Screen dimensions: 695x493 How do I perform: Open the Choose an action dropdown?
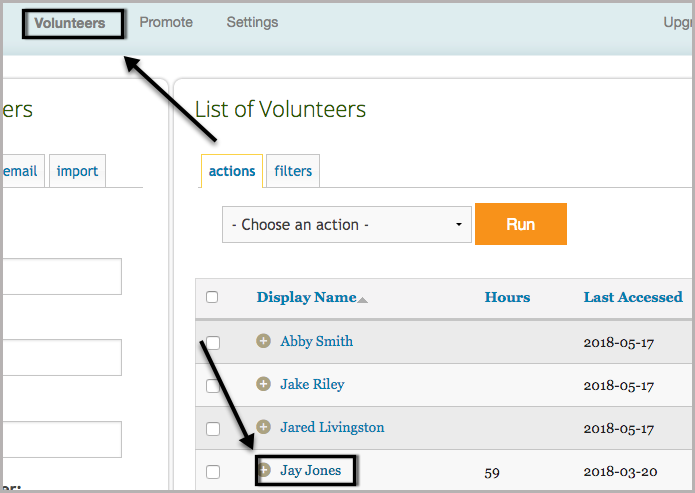(346, 225)
